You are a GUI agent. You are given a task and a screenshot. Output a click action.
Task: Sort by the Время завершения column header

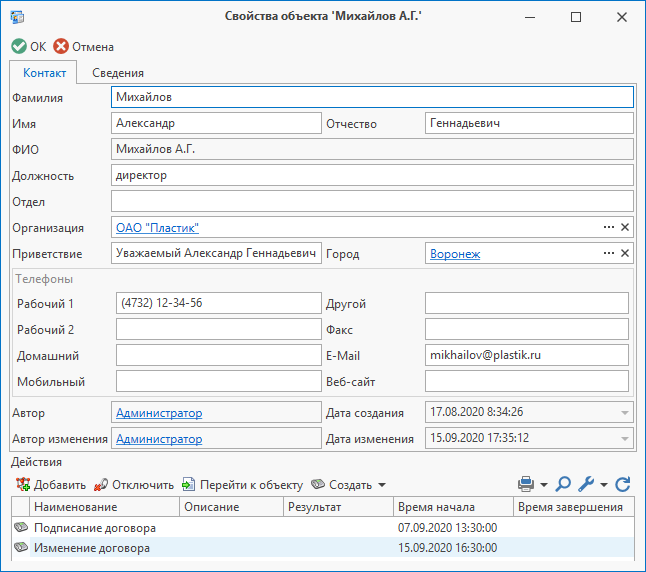[573, 506]
